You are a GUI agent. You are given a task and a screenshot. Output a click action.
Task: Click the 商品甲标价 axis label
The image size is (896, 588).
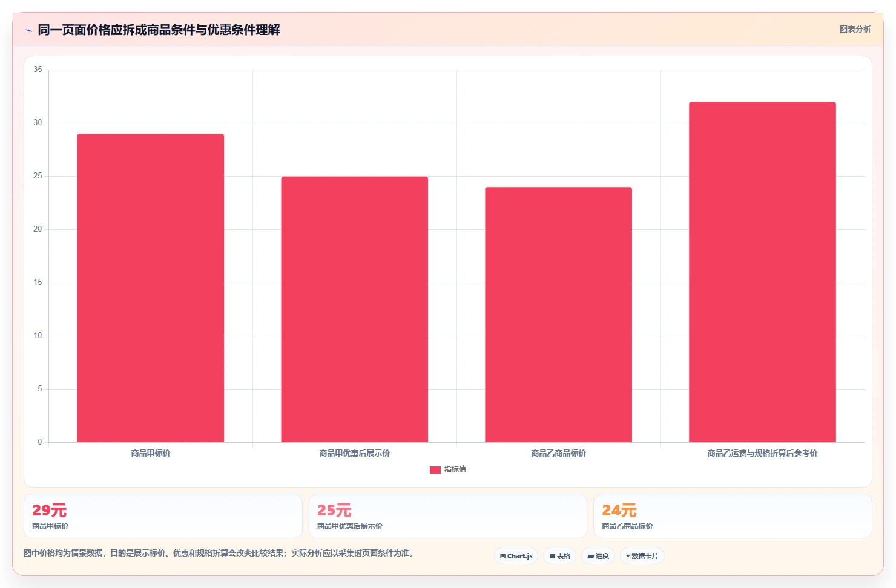coord(151,453)
